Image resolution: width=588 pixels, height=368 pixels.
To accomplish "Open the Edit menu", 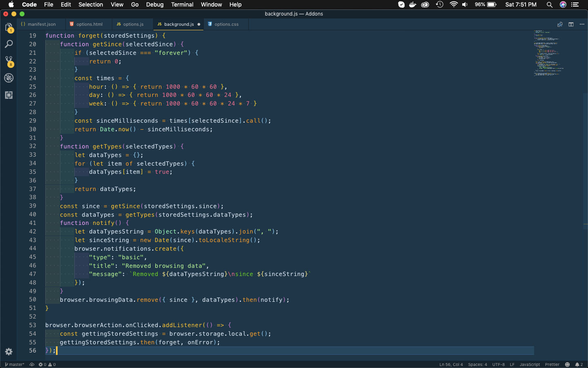I will [x=66, y=4].
